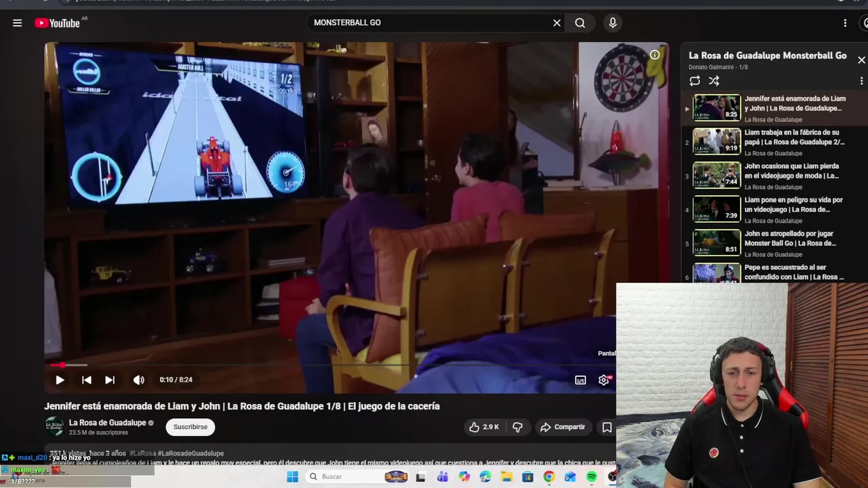This screenshot has height=488, width=868.
Task: Open thumbnail of John ocasiona que Liam pierda
Action: click(x=717, y=175)
